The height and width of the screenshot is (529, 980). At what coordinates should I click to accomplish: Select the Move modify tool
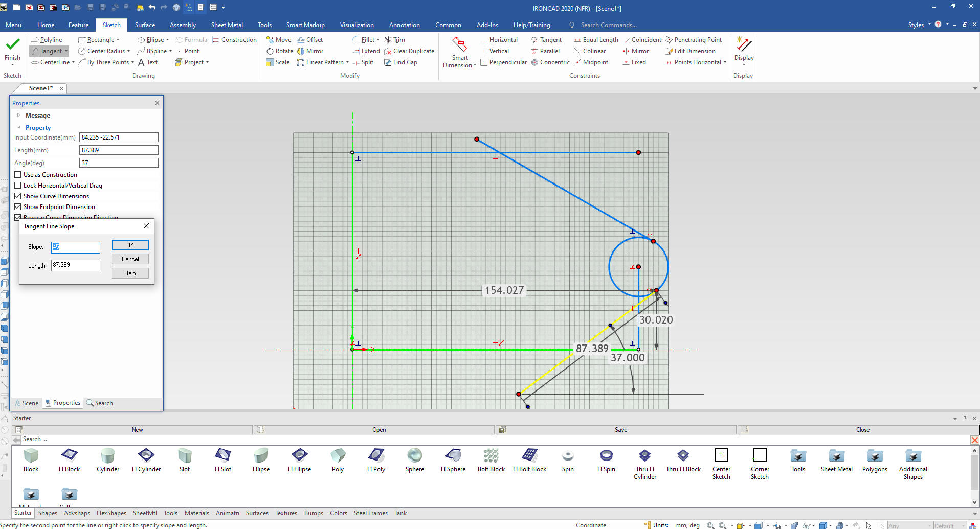[x=279, y=40]
